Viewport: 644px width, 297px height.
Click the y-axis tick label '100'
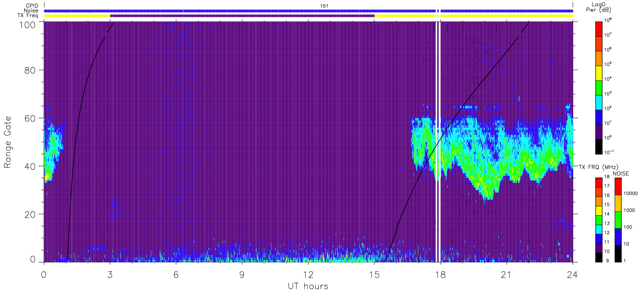point(27,25)
